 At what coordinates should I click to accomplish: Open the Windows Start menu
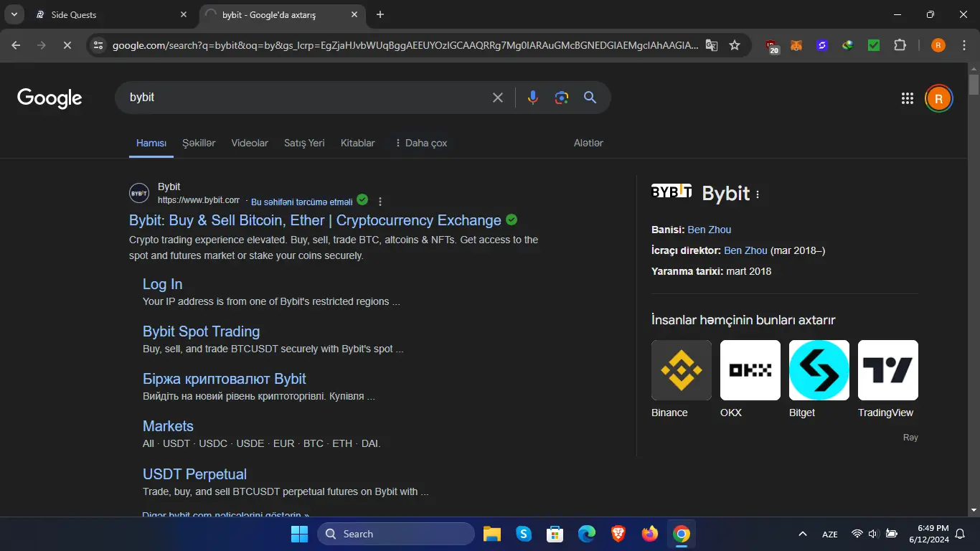[299, 534]
